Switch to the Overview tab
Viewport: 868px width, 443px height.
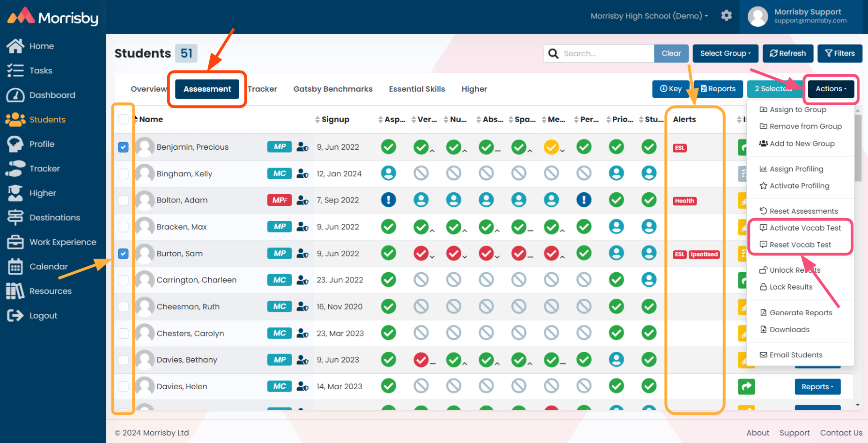click(x=149, y=89)
